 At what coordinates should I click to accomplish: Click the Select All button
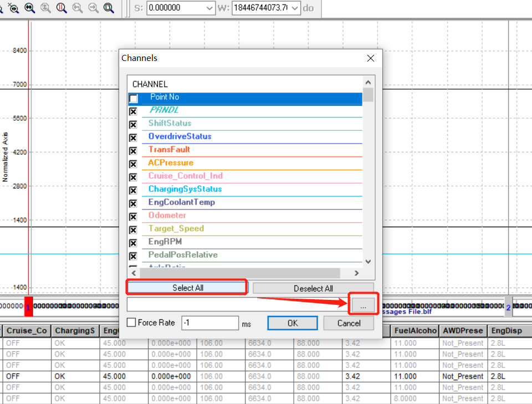[x=187, y=288]
